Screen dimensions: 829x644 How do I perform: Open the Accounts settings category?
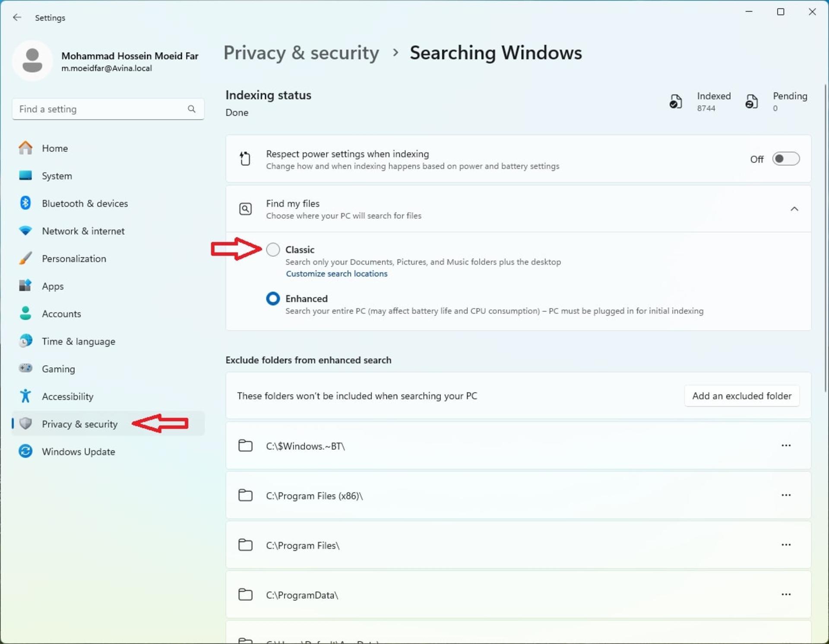point(108,314)
